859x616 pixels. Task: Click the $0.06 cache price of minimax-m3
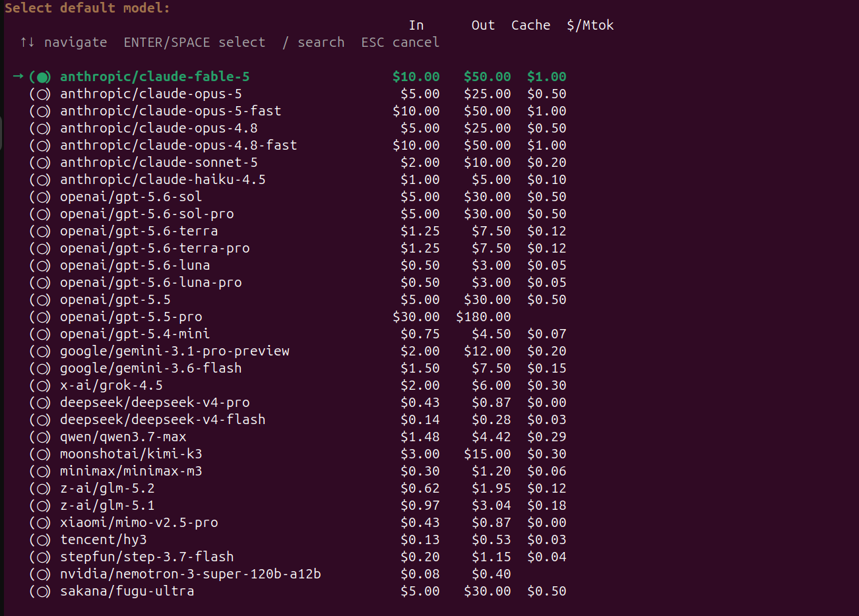pos(546,471)
